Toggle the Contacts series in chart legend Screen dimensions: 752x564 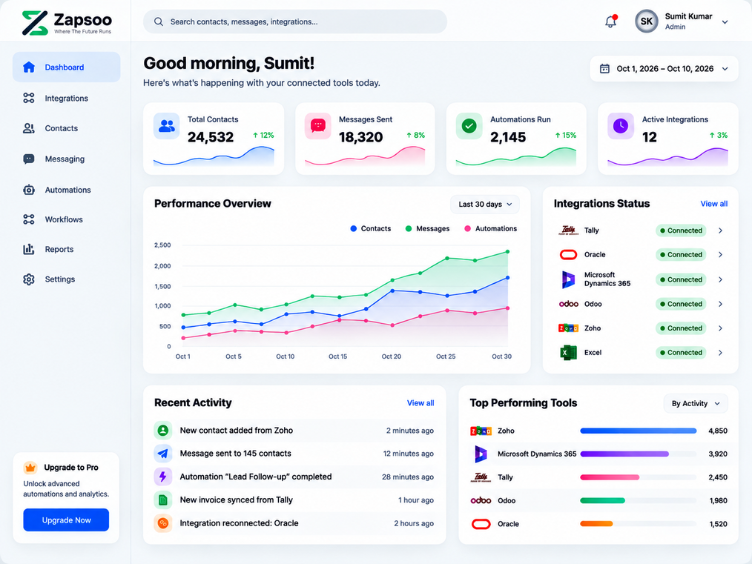tap(371, 229)
